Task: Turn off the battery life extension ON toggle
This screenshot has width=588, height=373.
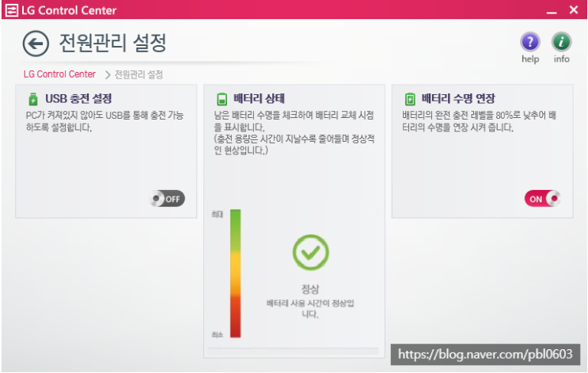Action: 542,199
